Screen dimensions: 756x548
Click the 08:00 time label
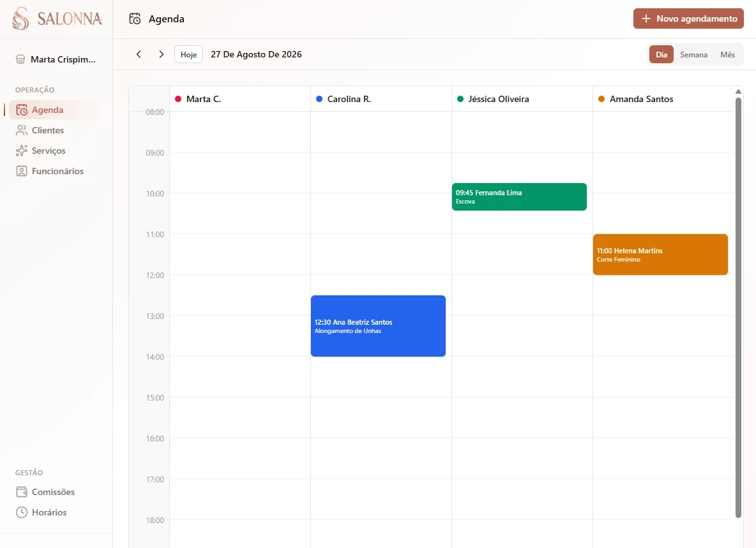pyautogui.click(x=155, y=112)
